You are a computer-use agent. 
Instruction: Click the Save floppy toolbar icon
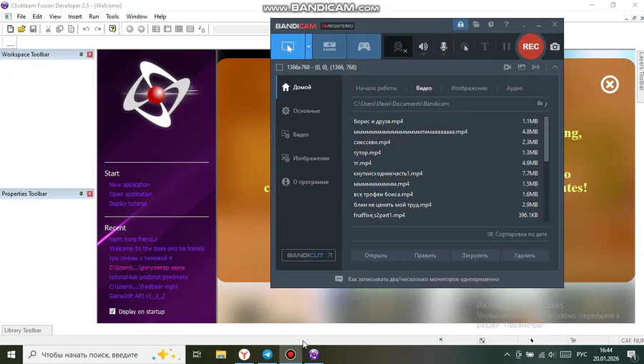coord(33,29)
